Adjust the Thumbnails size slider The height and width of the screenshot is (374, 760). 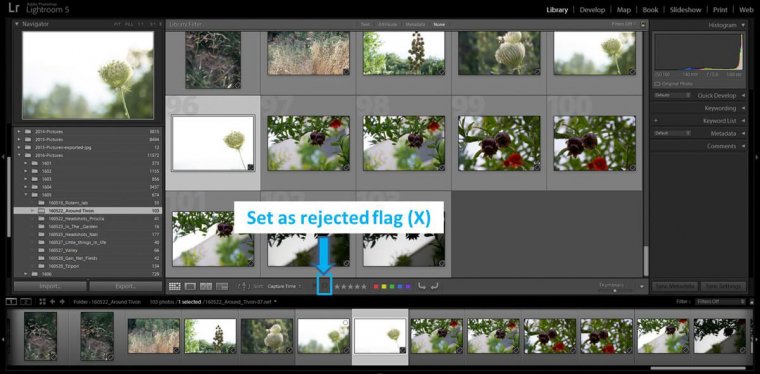point(615,290)
